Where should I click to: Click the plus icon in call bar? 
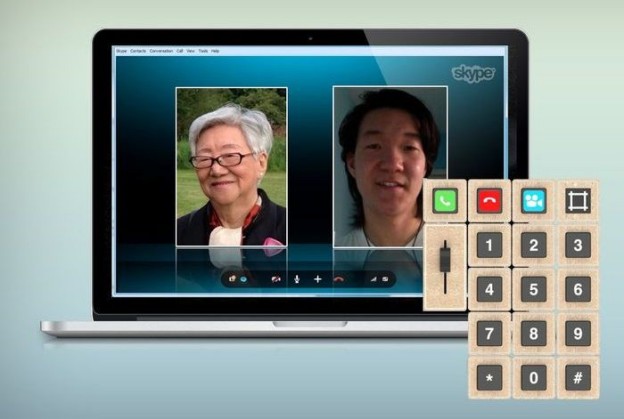pos(318,279)
